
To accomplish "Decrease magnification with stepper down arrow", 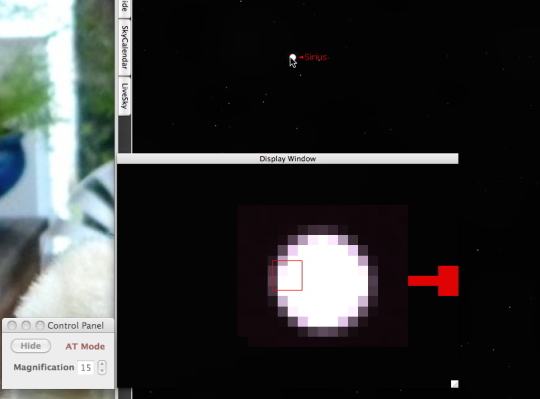I will click(x=102, y=371).
